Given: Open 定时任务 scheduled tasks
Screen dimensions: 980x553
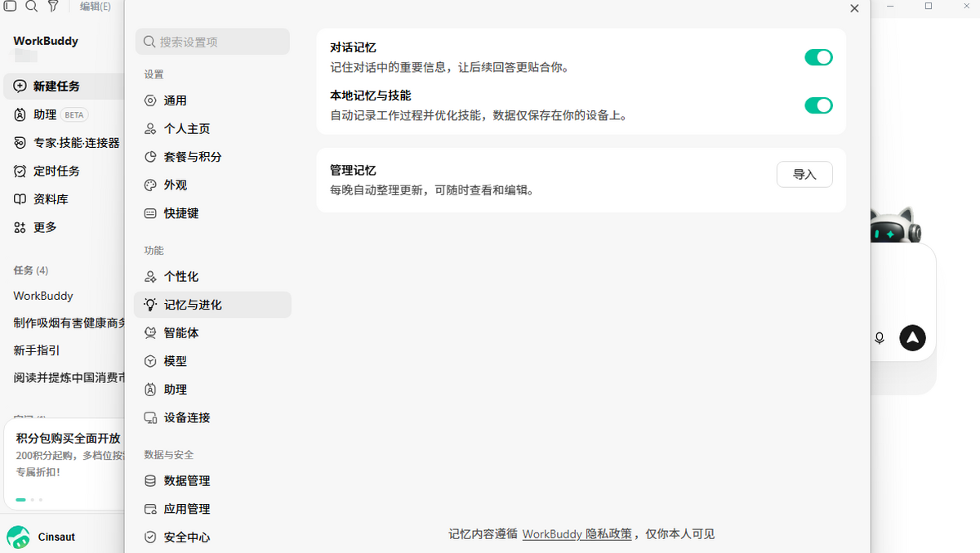Looking at the screenshot, I should coord(64,172).
